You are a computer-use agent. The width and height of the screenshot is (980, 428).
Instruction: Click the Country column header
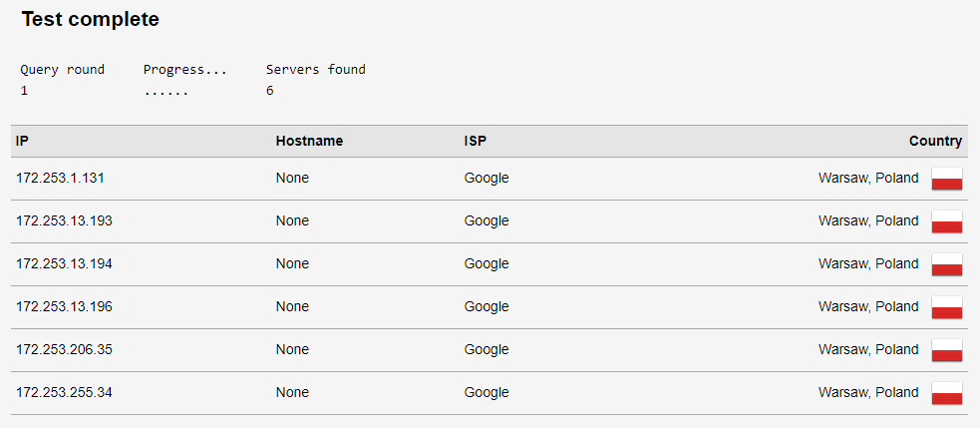935,141
